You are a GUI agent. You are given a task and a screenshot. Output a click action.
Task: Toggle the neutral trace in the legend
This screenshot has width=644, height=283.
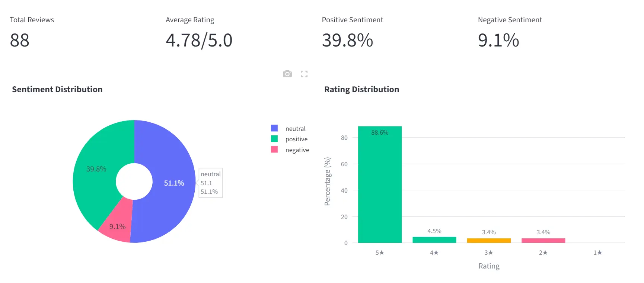tap(295, 128)
